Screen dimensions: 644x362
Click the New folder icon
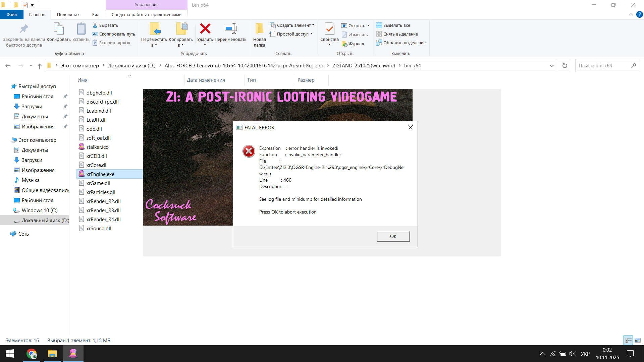click(x=259, y=29)
